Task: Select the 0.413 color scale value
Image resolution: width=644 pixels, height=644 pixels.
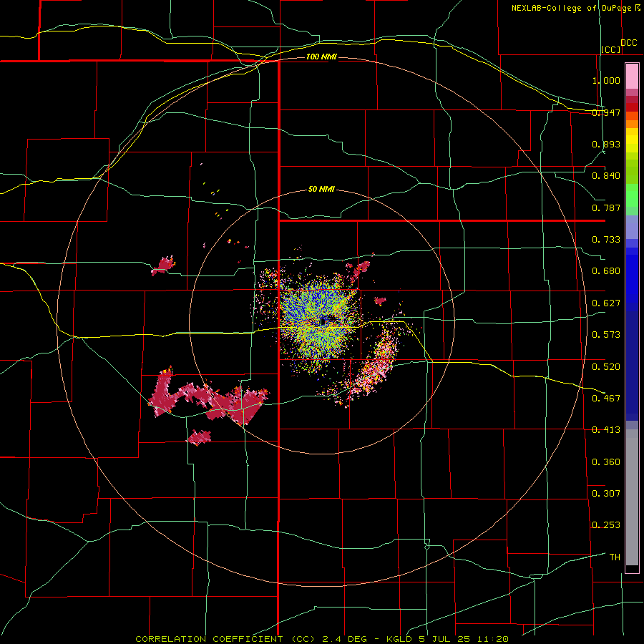Action: point(606,430)
